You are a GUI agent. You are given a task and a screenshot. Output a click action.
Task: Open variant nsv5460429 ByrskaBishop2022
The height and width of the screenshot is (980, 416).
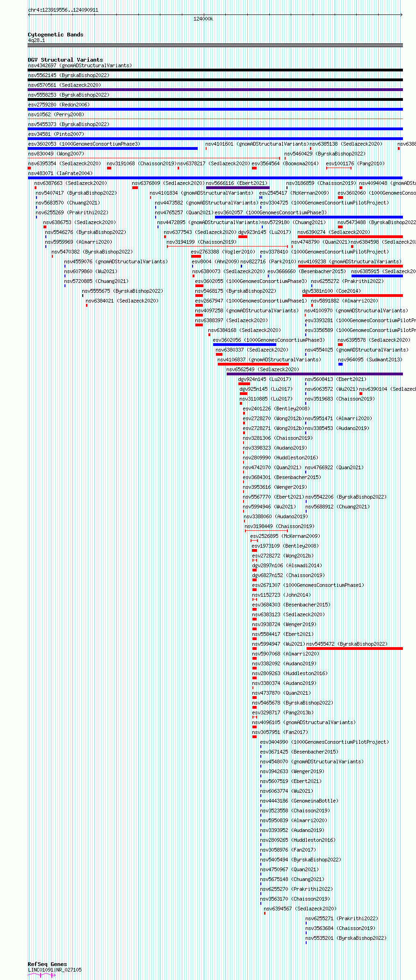point(325,154)
